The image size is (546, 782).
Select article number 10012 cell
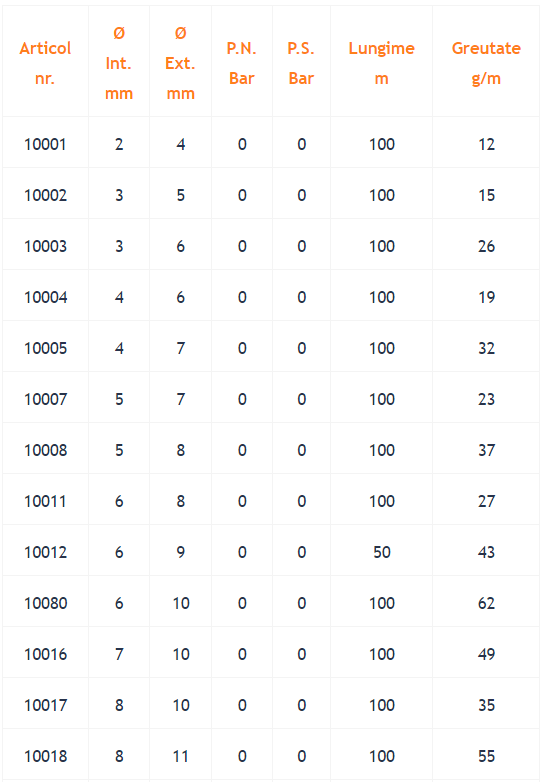[x=45, y=552]
